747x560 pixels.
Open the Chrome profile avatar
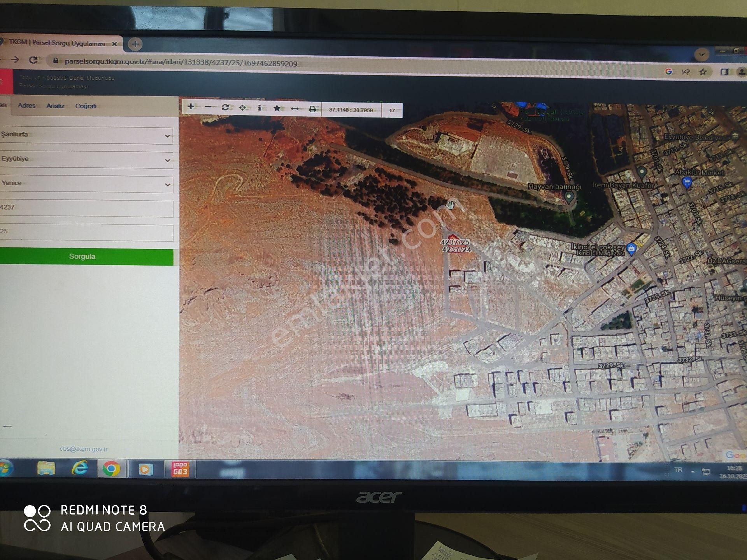pyautogui.click(x=741, y=72)
